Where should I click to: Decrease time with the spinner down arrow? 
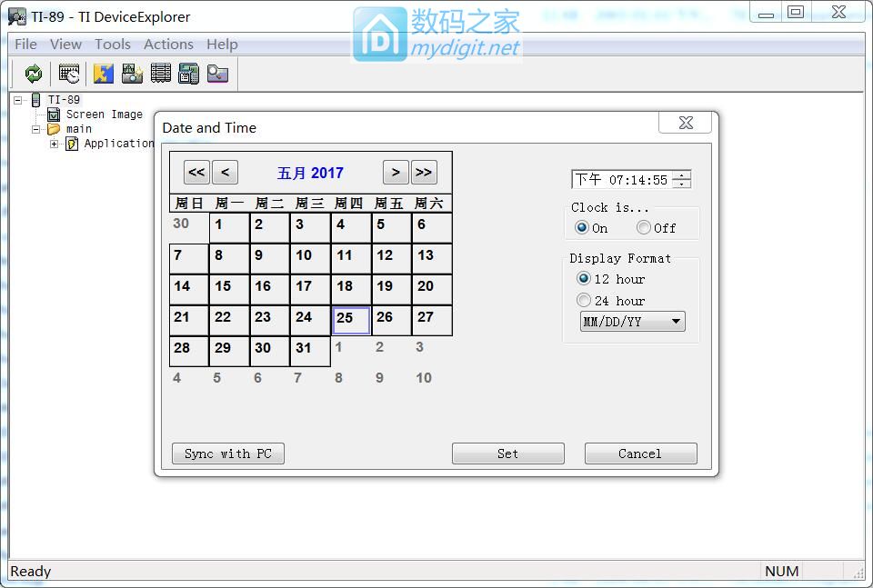681,184
